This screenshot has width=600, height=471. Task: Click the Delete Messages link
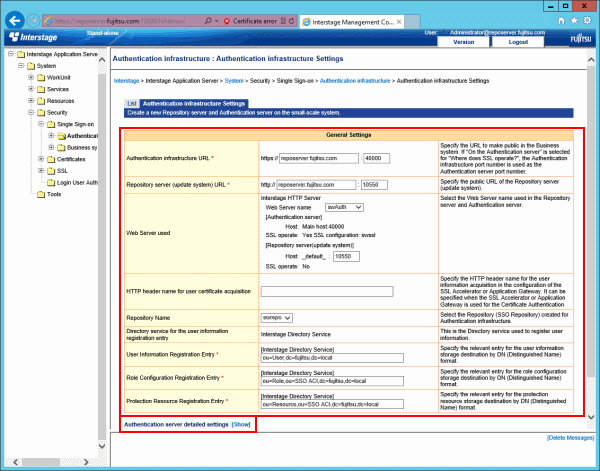click(x=571, y=438)
